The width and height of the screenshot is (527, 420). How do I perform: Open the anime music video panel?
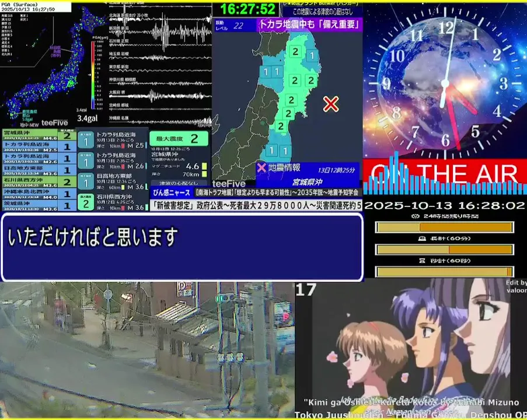click(x=411, y=348)
